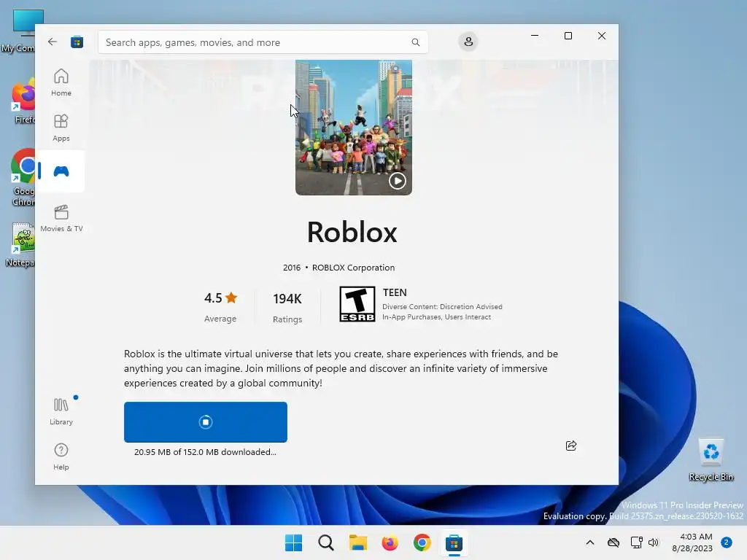Viewport: 747px width, 560px height.
Task: Select the Gaming controller tab in sidebar
Action: point(61,171)
